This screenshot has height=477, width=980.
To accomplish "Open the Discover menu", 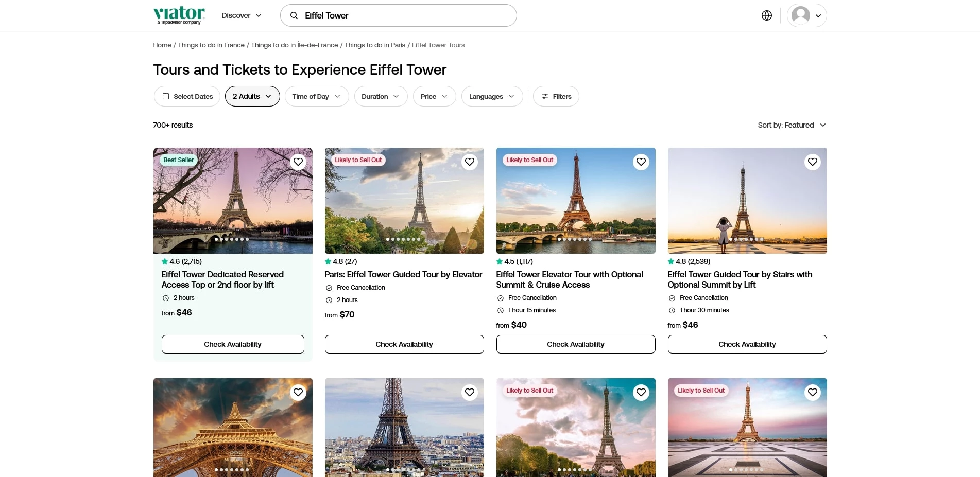I will (x=241, y=15).
